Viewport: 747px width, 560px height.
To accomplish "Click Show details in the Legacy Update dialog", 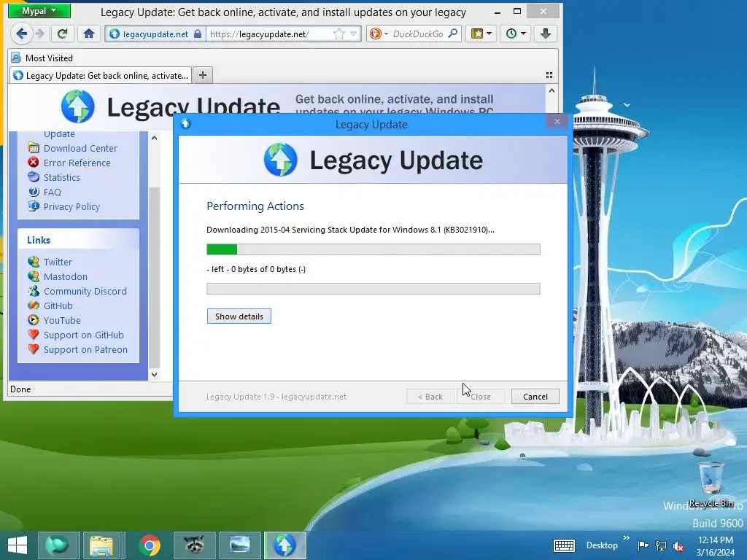I will pos(239,316).
